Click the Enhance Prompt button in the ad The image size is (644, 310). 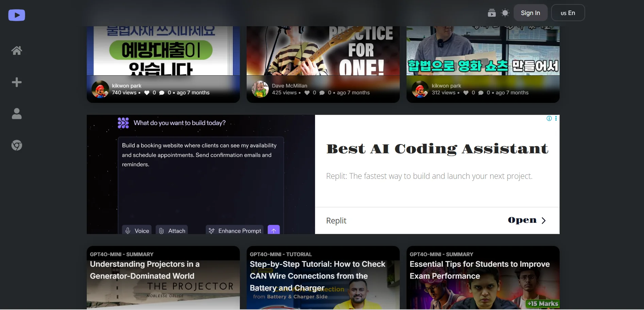click(x=235, y=231)
